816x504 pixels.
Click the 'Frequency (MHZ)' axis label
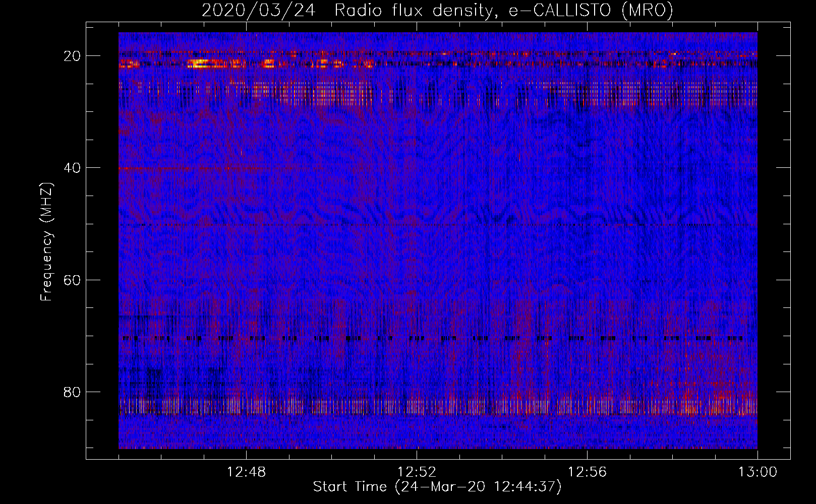tap(46, 242)
